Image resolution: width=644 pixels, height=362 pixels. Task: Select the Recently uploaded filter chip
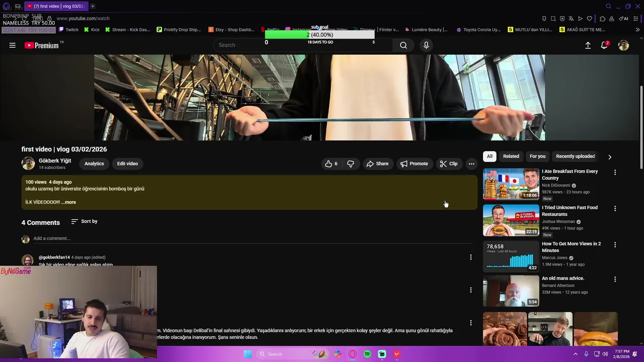575,156
